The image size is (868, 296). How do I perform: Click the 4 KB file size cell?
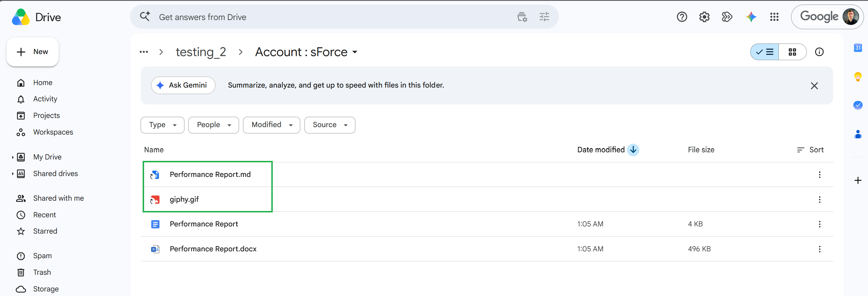point(695,224)
